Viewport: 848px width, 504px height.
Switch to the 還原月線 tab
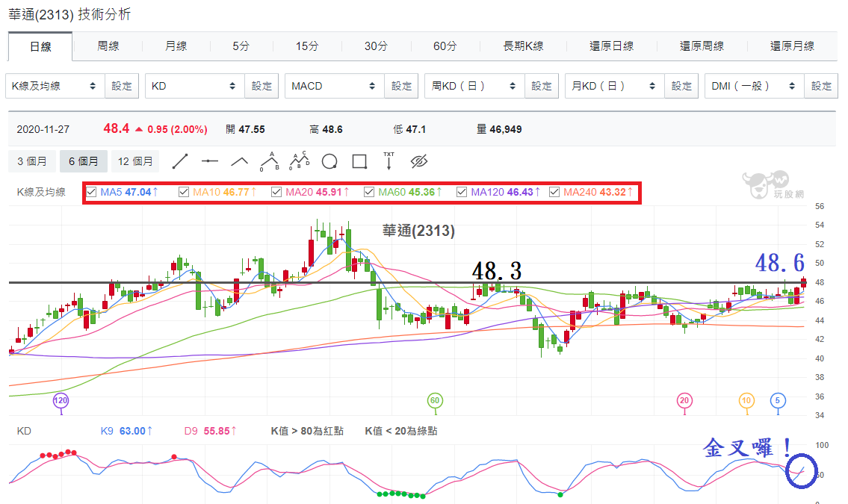click(792, 46)
